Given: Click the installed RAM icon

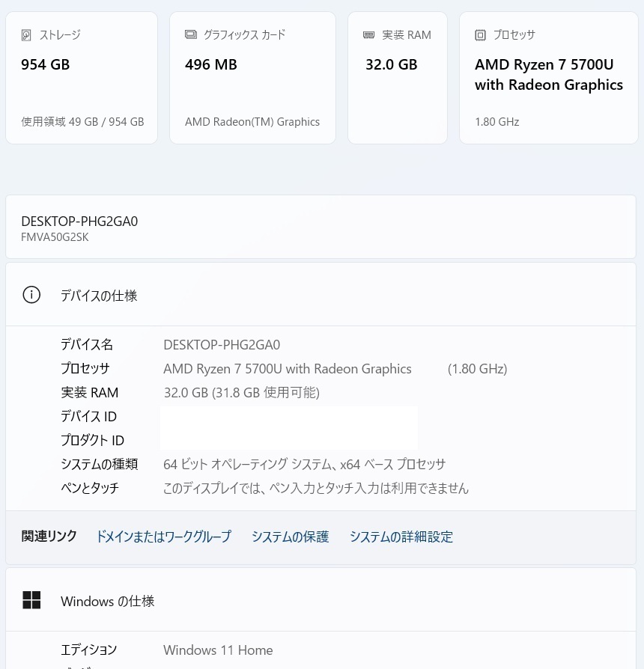Looking at the screenshot, I should click(368, 35).
